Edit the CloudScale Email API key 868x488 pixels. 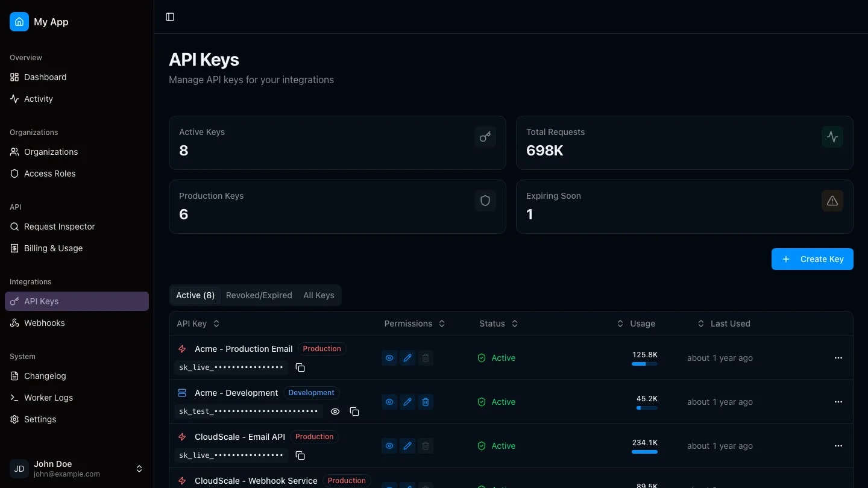tap(407, 446)
